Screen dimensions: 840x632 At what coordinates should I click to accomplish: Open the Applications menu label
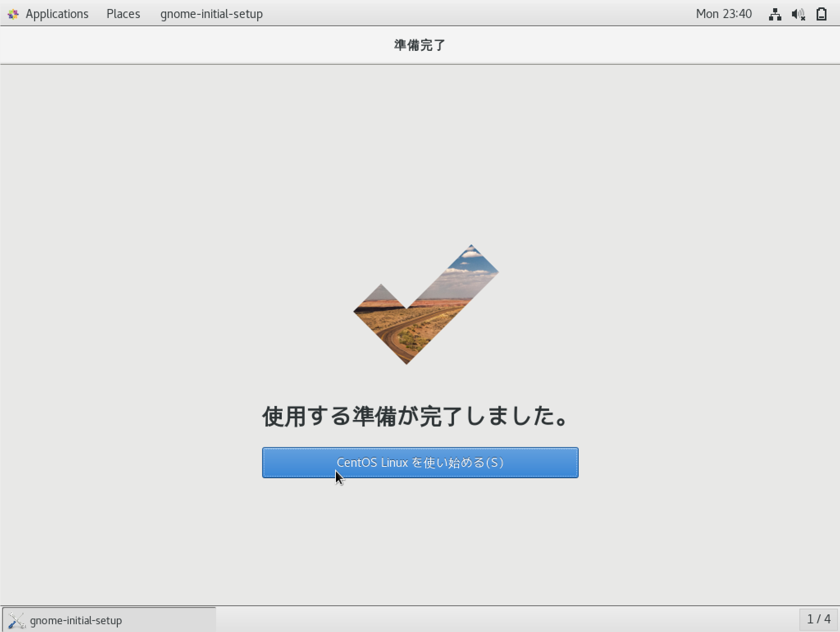coord(57,14)
